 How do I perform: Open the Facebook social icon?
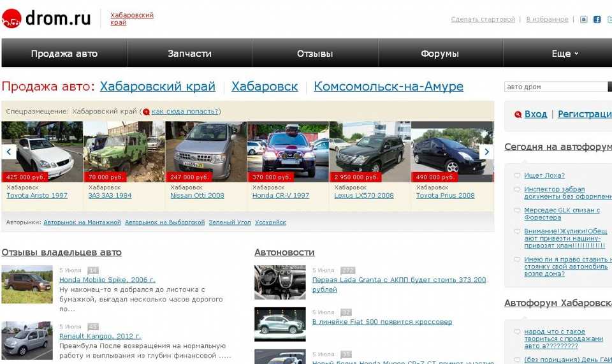(597, 19)
